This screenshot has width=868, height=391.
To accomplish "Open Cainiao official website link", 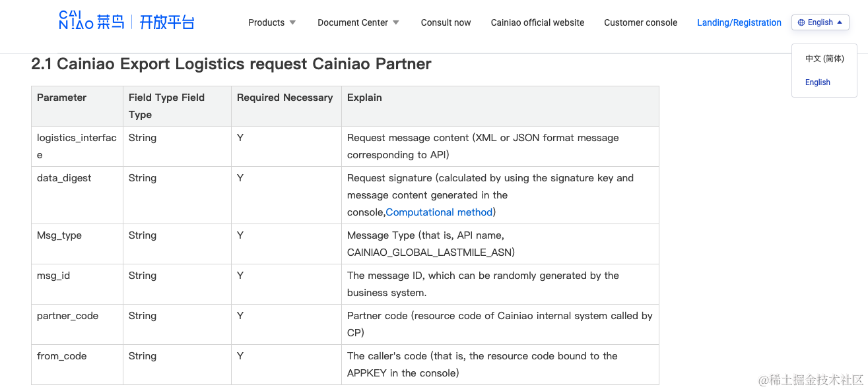I will point(537,22).
